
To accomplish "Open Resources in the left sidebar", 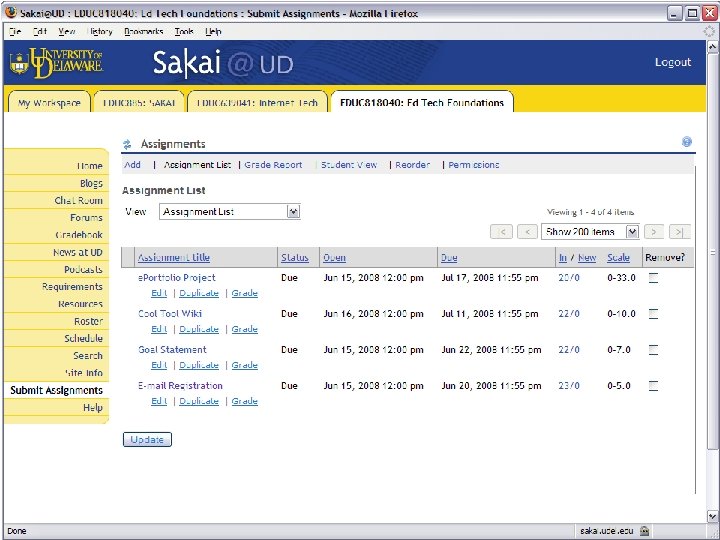I will [x=80, y=304].
